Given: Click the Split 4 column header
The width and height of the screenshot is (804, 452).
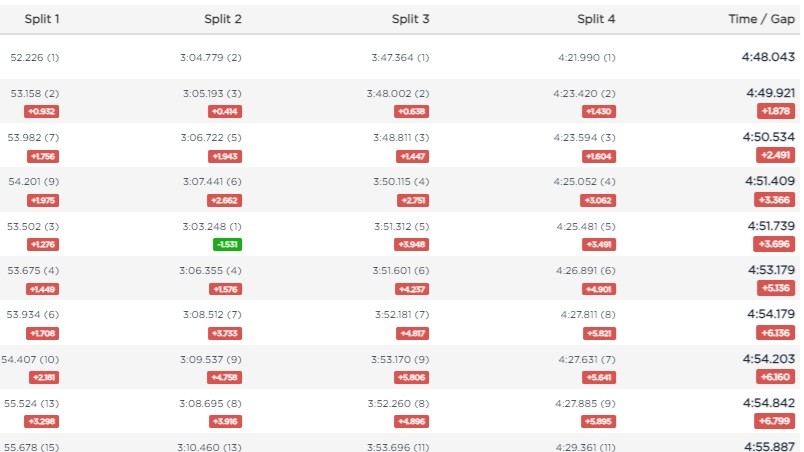Looking at the screenshot, I should (596, 19).
